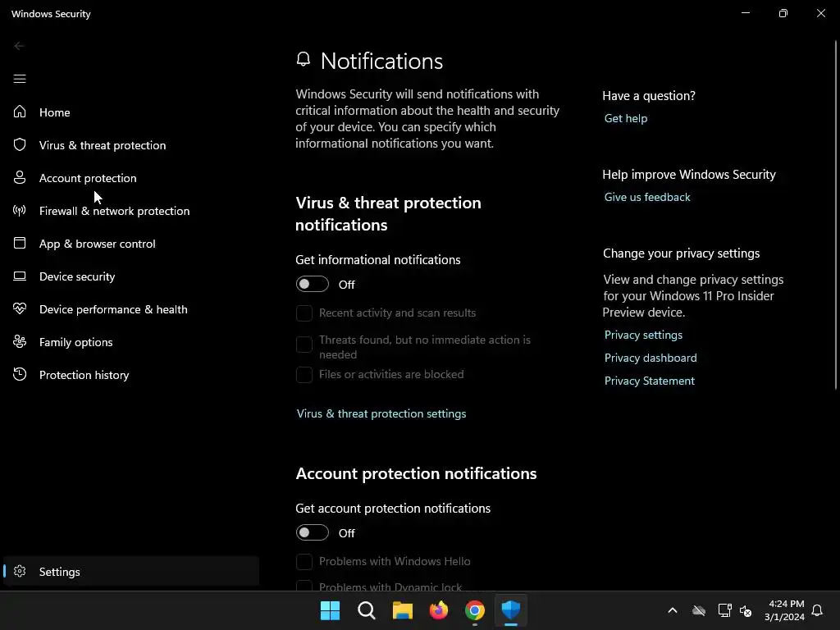Click the muted volume tray icon
Screen dimensions: 840x630
[746, 610]
